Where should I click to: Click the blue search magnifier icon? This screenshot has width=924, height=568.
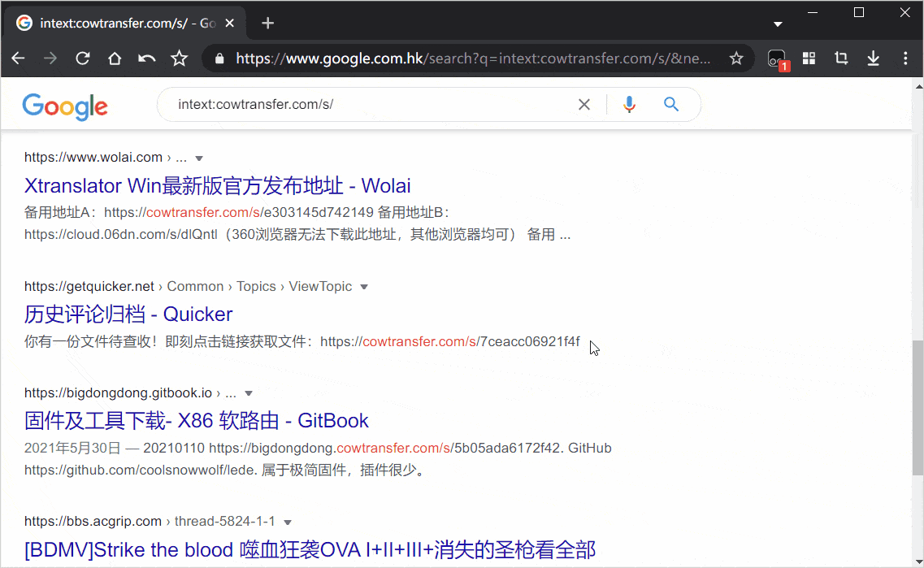[x=670, y=104]
